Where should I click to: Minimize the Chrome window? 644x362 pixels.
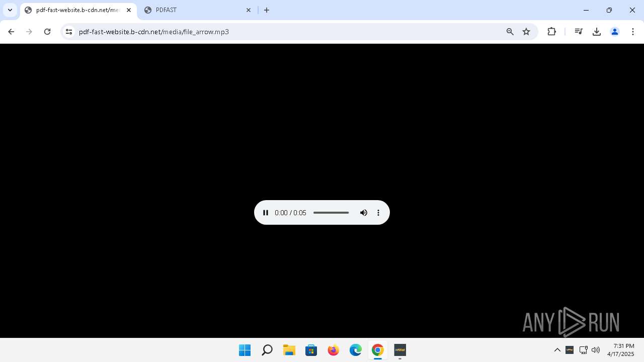[x=586, y=10]
